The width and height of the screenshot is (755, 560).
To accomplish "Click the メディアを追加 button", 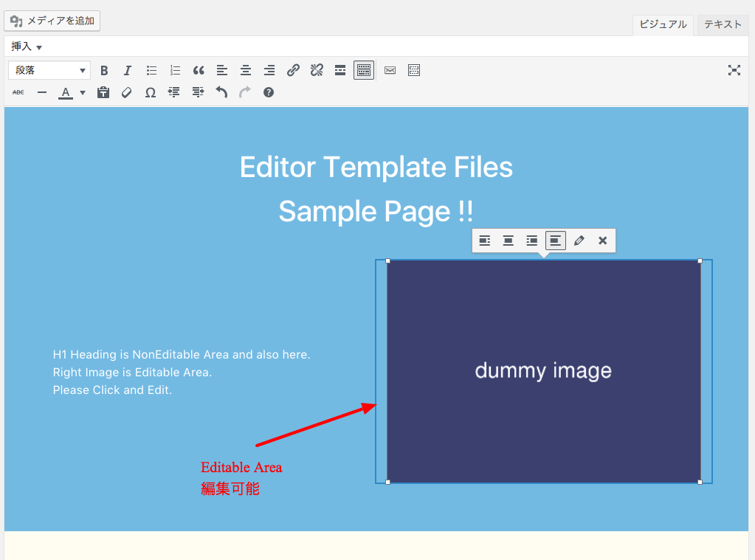I will click(52, 21).
